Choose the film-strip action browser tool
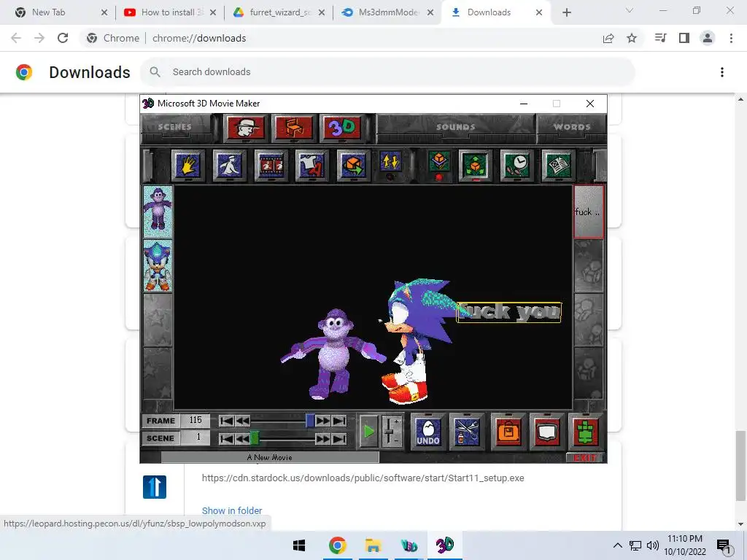The height and width of the screenshot is (560, 747). point(271,166)
